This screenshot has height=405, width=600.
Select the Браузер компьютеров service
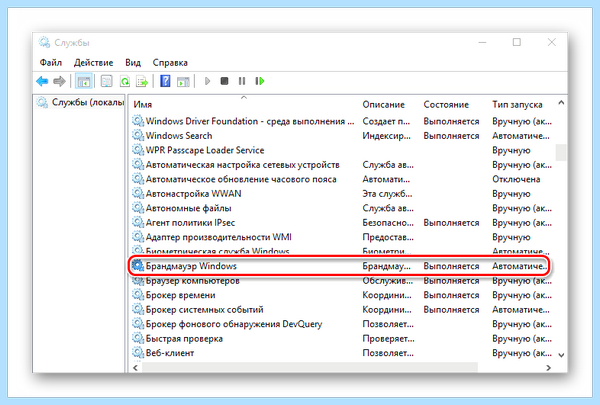click(x=341, y=281)
